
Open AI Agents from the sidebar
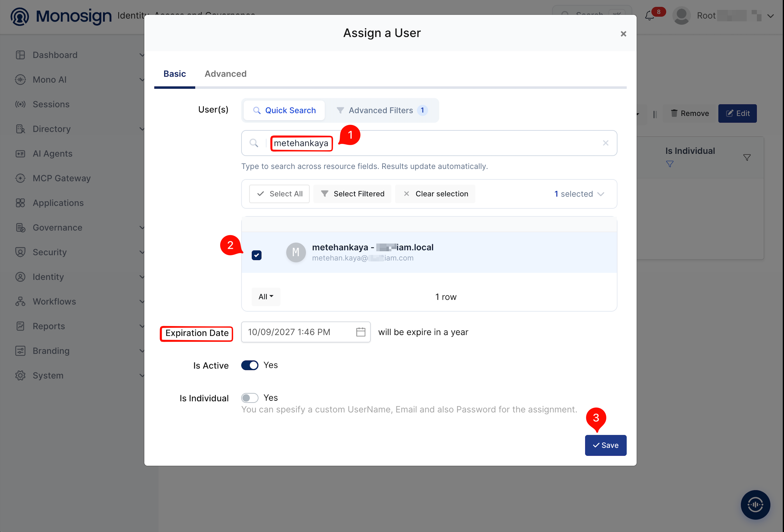pyautogui.click(x=52, y=153)
